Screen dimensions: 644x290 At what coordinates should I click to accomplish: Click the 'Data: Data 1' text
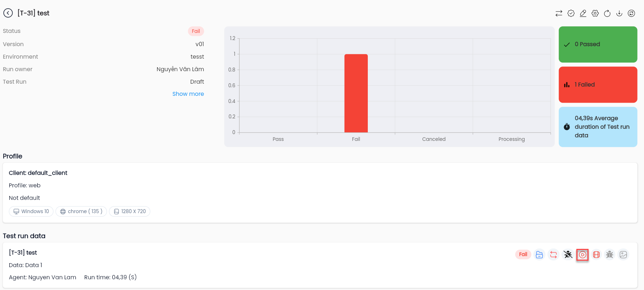point(25,265)
